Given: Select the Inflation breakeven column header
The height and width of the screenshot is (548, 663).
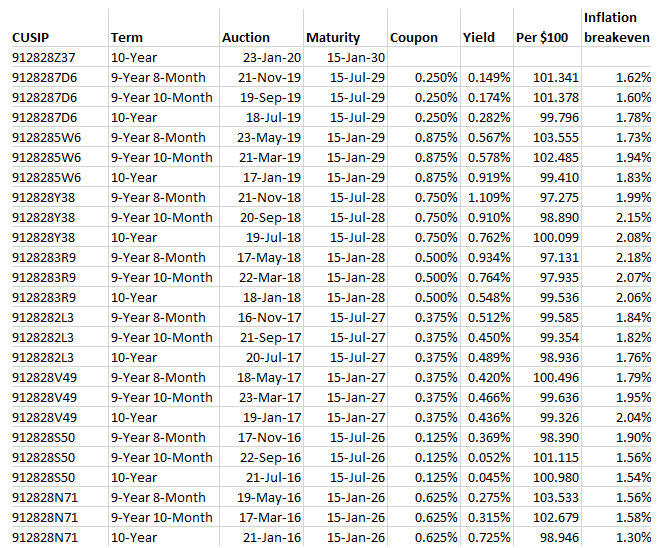Looking at the screenshot, I should tap(616, 27).
